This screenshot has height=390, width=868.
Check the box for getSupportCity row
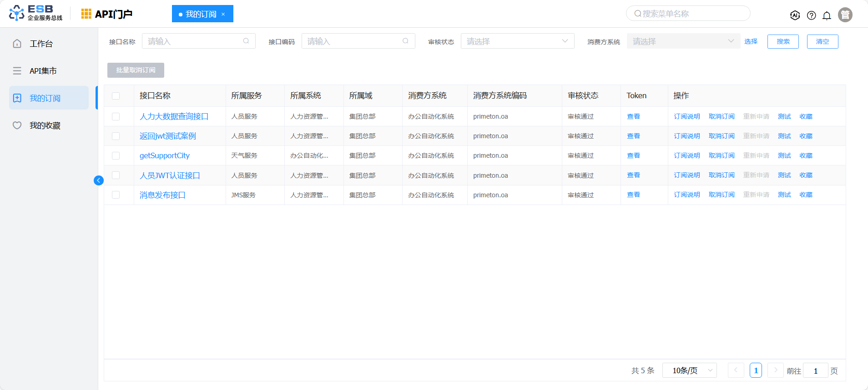(x=116, y=156)
